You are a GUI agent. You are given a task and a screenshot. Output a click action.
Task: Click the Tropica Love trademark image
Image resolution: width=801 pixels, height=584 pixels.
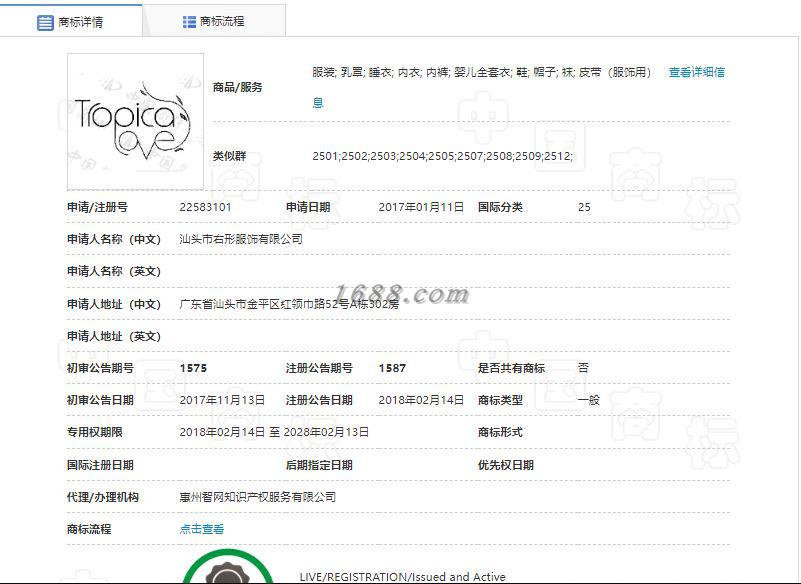[135, 121]
